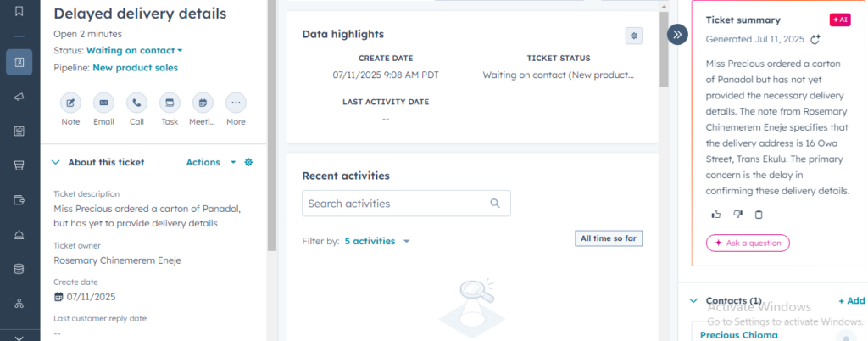Open the Bookmarks sidebar icon
Screen dimensions: 868x341
pos(19,12)
